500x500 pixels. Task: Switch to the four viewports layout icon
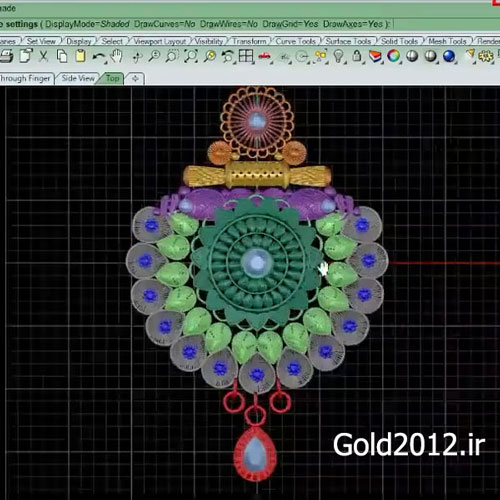(x=246, y=56)
